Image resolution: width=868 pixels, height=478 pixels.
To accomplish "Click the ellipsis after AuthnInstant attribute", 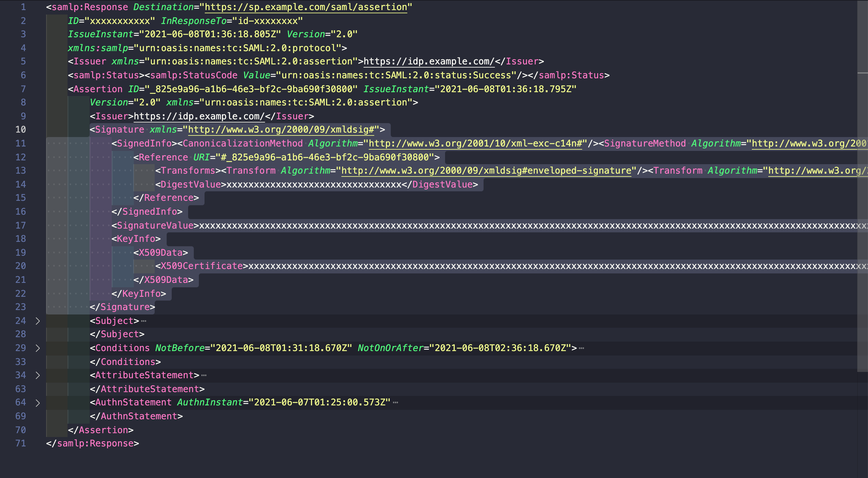I will tap(395, 403).
